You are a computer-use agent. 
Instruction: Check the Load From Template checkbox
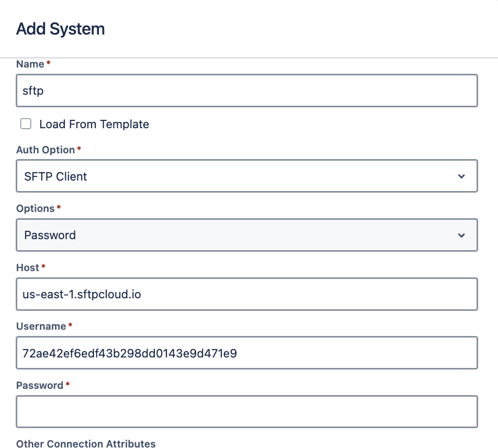click(26, 124)
